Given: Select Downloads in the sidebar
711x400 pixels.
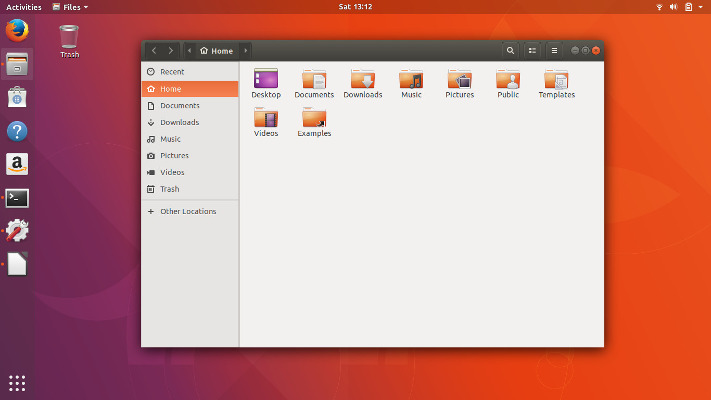Looking at the screenshot, I should coord(190,122).
